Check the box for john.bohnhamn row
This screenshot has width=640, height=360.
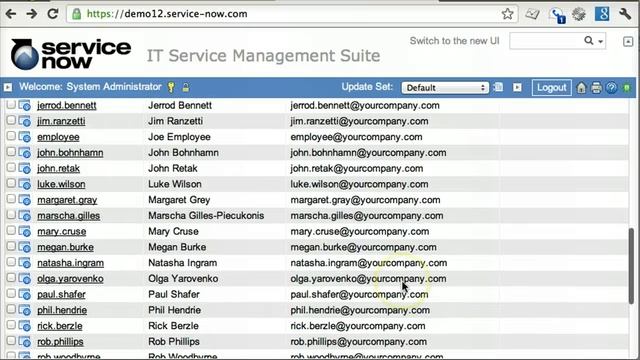pos(11,152)
